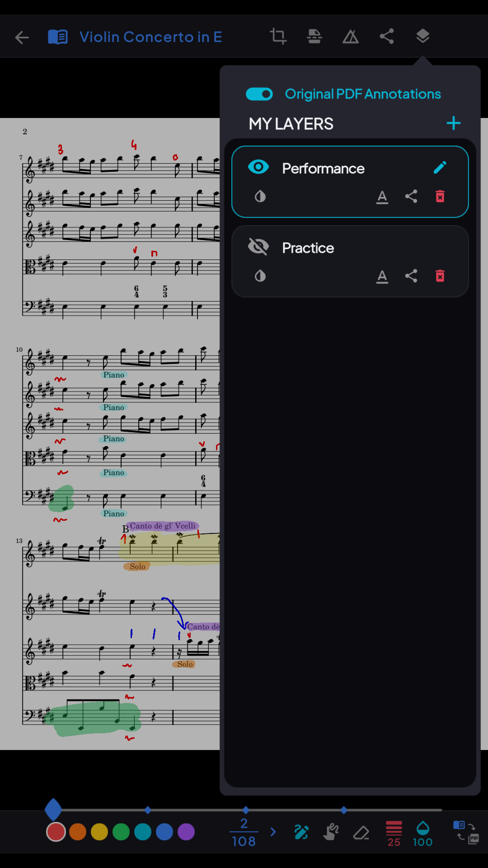Go back with the arrow icon
Viewport: 488px width, 868px height.
pos(22,37)
